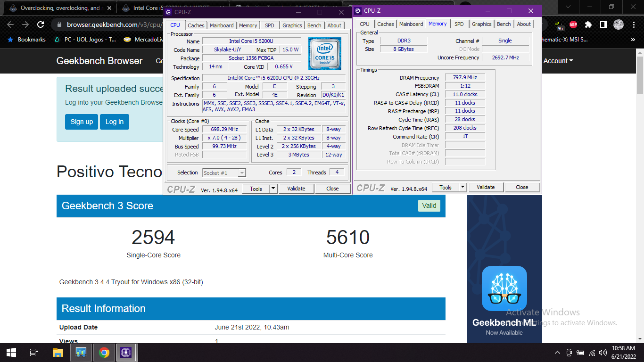Switch to Bench tab in right CPU-Z window
644x362 pixels.
coord(504,24)
